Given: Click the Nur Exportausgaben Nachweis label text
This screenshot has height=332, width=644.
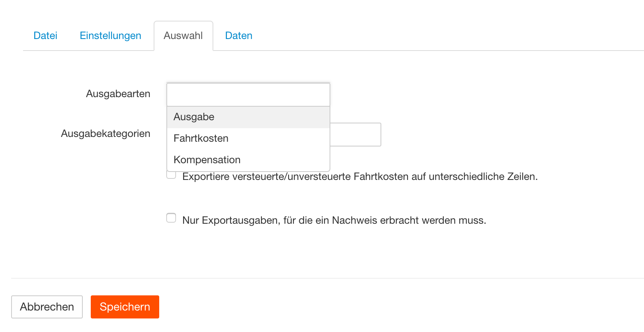Looking at the screenshot, I should point(334,221).
